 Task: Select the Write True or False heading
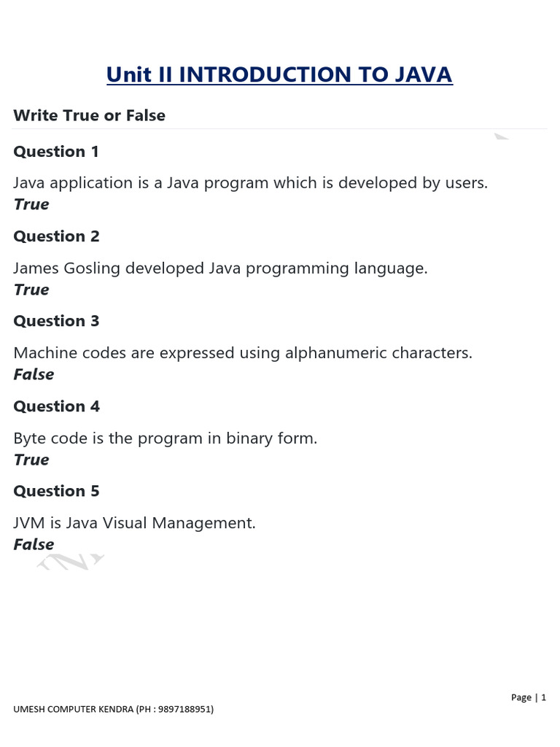click(x=89, y=115)
